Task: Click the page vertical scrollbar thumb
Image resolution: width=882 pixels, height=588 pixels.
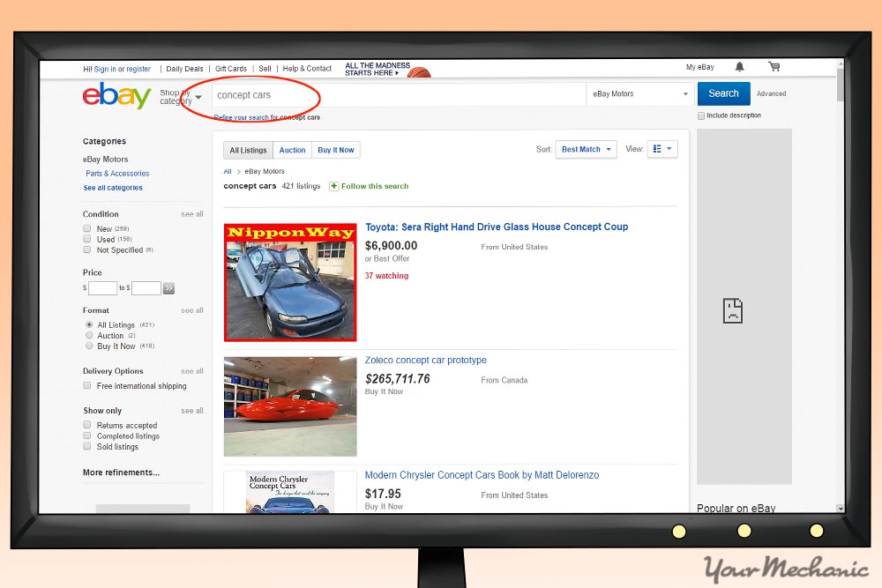Action: tap(840, 85)
